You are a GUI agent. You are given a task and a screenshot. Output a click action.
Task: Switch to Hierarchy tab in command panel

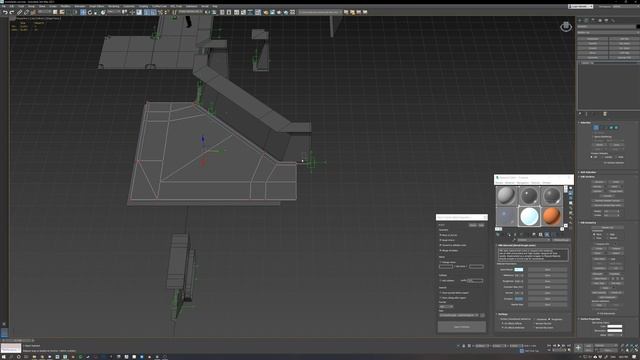tap(593, 20)
